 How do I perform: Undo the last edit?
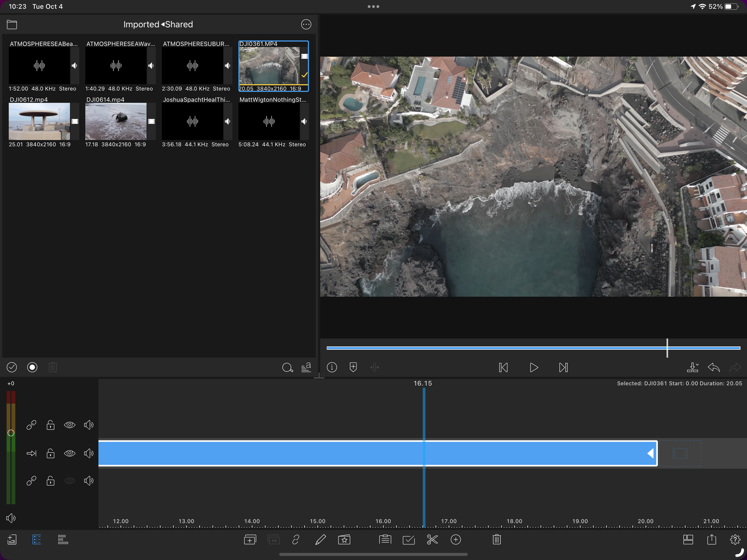tap(714, 368)
